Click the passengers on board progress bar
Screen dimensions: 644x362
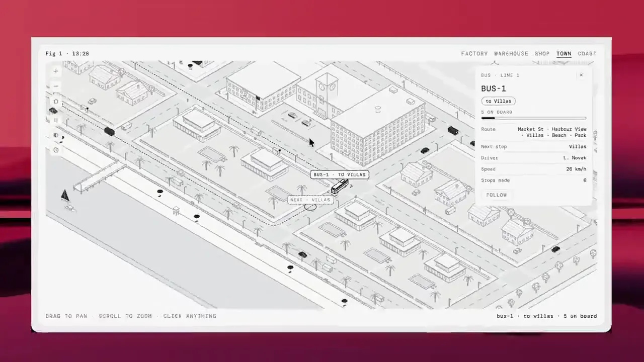(534, 118)
